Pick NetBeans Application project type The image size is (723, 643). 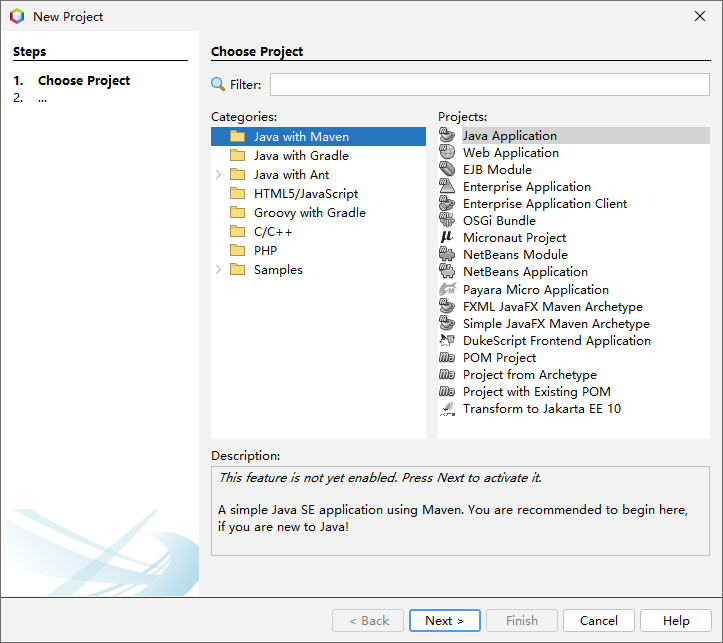click(x=525, y=271)
